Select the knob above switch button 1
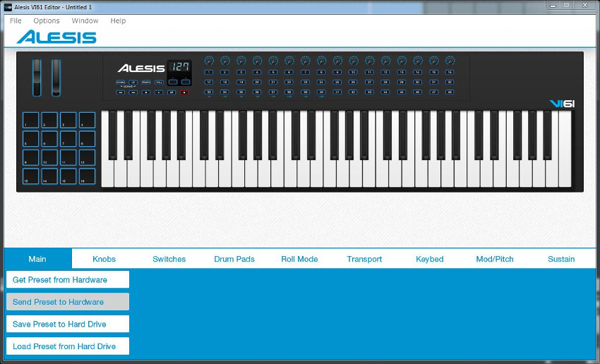 pyautogui.click(x=209, y=61)
